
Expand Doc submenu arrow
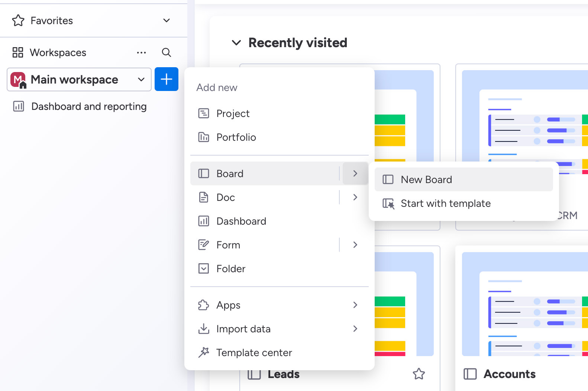(x=355, y=197)
